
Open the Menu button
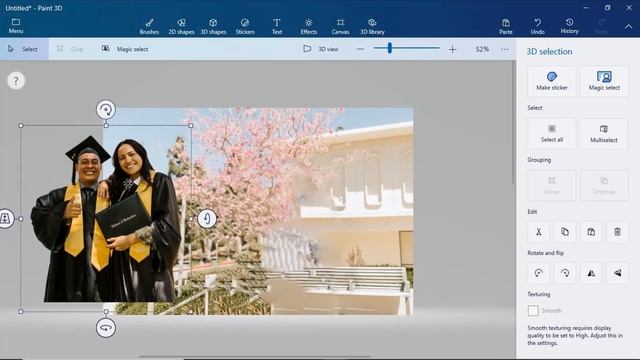16,26
